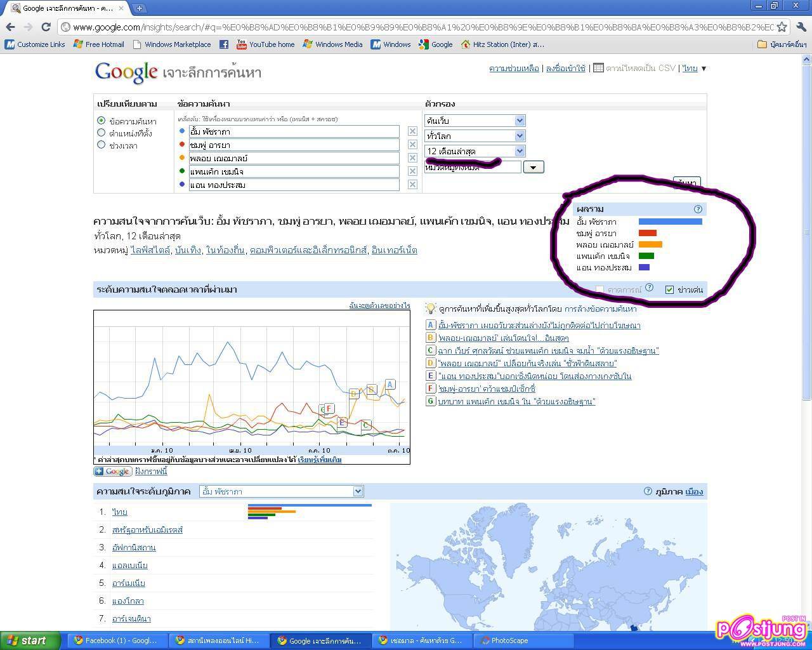Open the first news headline link A
The width and height of the screenshot is (812, 650).
tap(539, 326)
